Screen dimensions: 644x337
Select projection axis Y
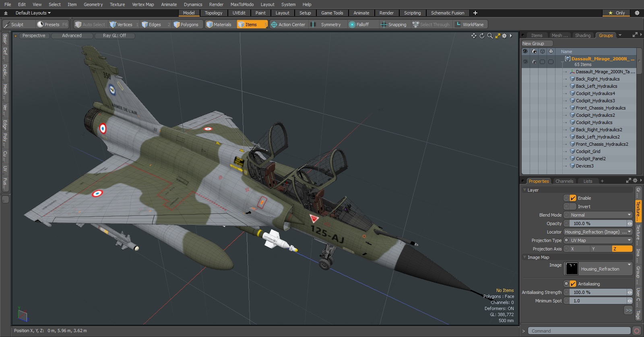pos(601,249)
